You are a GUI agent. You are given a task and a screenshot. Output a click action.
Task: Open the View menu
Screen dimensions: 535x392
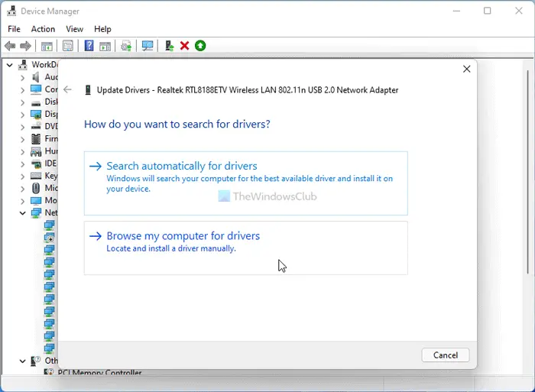[x=74, y=29]
